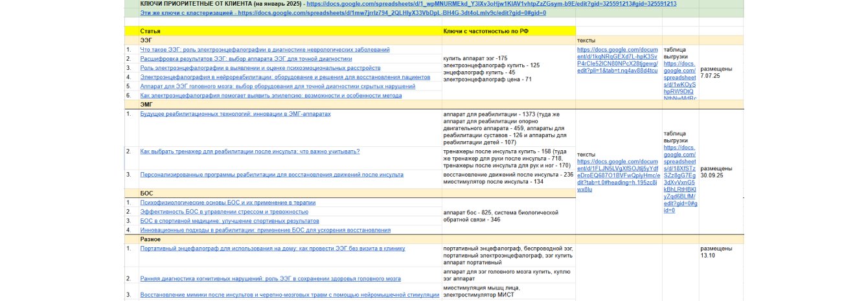Viewport: 868px width, 301px height.
Task: Select 'Ключи с частотностью по РФ' header
Action: [x=509, y=31]
